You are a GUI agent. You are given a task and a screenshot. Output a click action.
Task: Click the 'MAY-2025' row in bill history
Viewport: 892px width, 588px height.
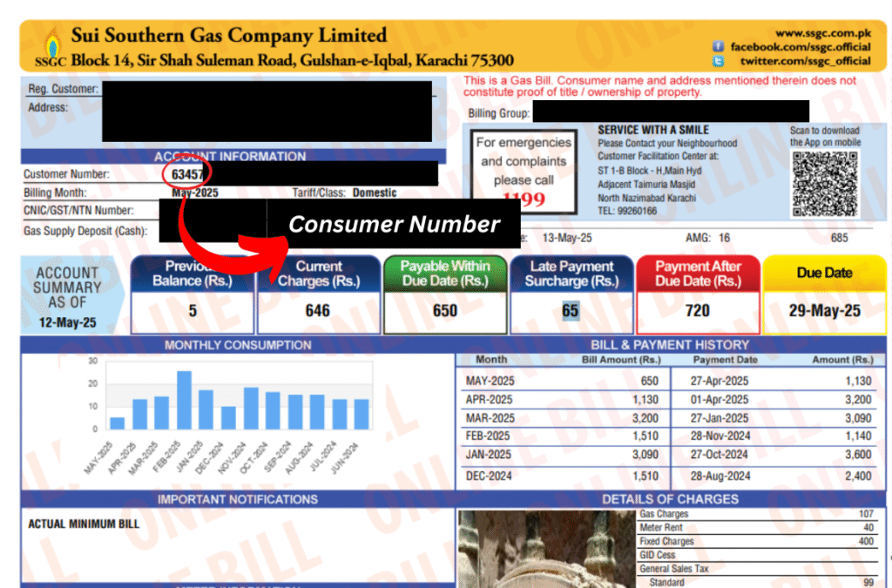click(x=668, y=381)
